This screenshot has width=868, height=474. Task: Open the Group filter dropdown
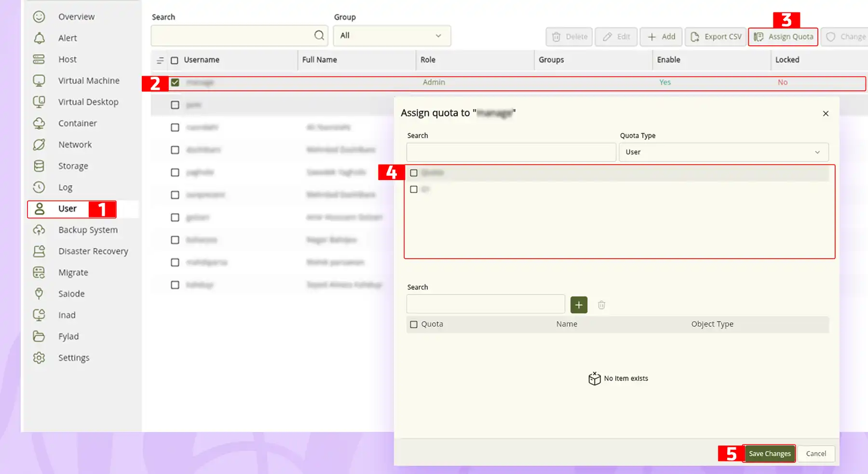point(392,36)
